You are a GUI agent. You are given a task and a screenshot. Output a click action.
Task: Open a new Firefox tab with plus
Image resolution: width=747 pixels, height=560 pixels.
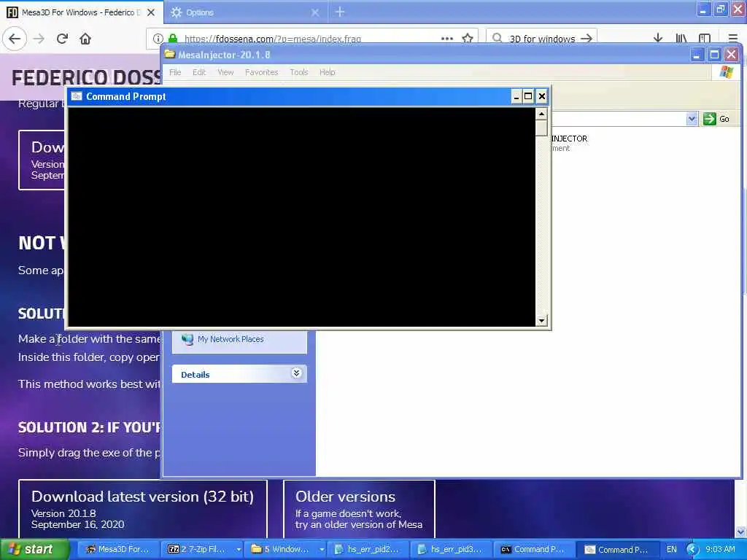pos(340,12)
